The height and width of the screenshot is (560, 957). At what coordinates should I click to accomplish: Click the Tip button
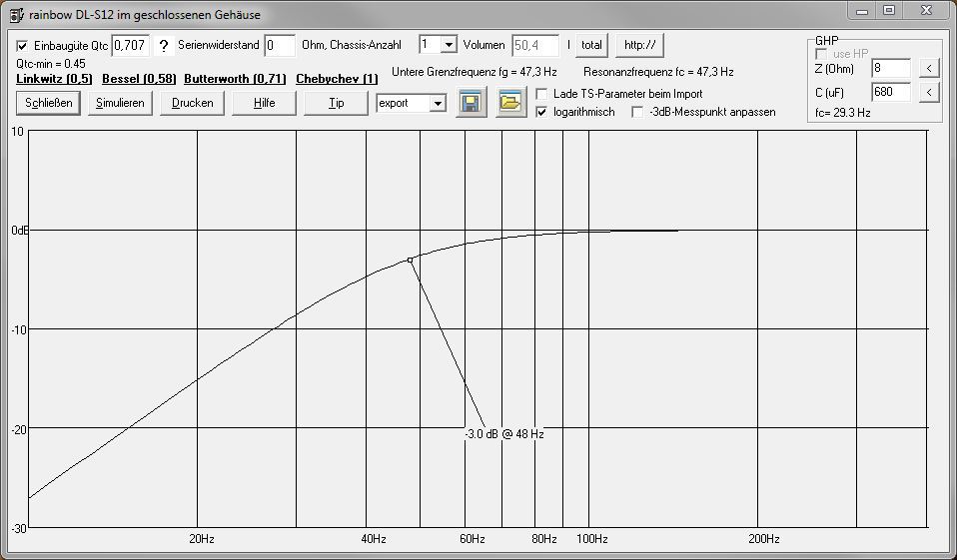click(337, 103)
